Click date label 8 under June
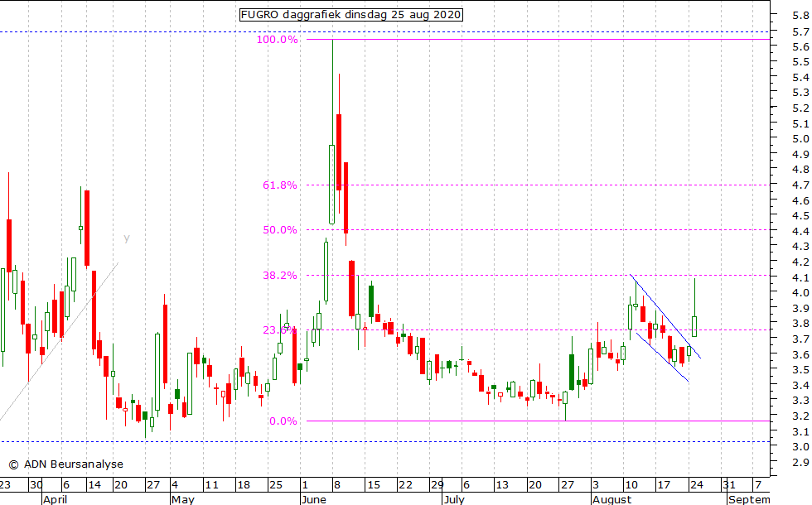Image resolution: width=812 pixels, height=505 pixels. tap(336, 485)
